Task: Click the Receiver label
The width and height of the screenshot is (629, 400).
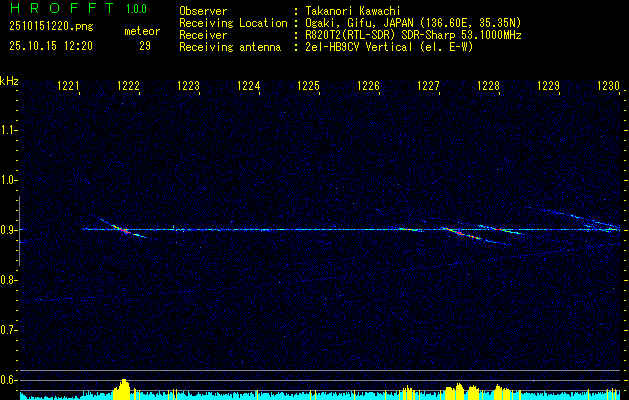Action: (x=203, y=35)
